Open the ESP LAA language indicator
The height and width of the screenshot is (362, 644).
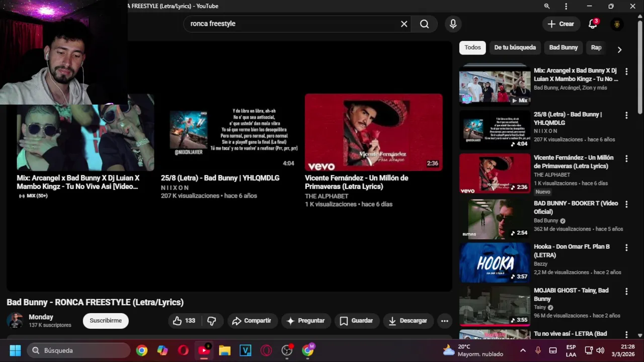click(571, 350)
